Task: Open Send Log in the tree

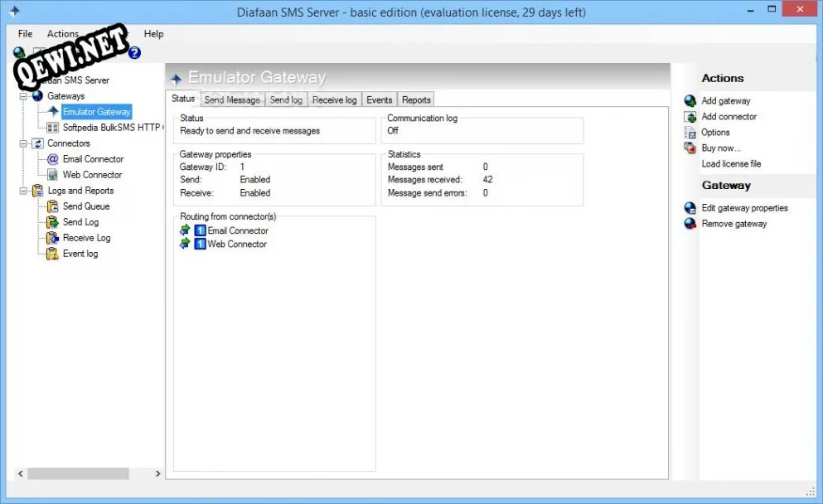Action: point(81,222)
